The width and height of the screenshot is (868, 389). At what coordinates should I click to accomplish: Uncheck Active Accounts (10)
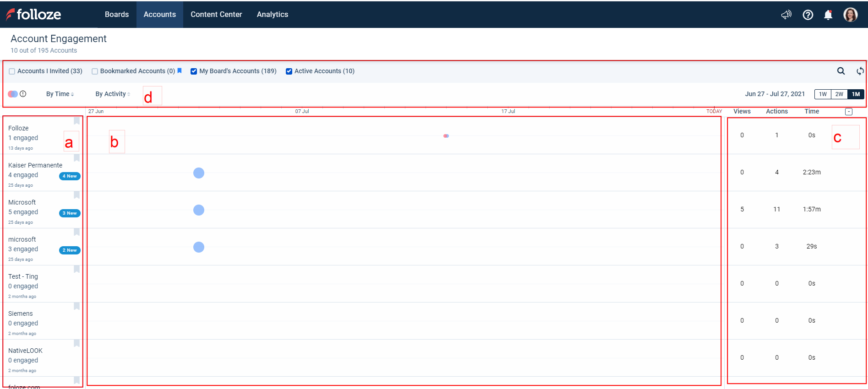(x=289, y=71)
